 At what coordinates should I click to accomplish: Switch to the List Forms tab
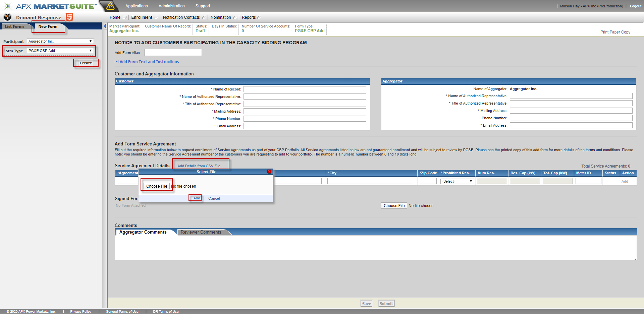(15, 26)
